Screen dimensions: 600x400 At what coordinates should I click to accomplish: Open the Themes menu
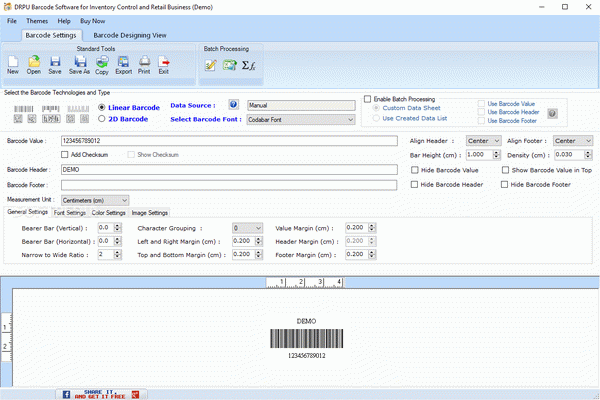(37, 21)
